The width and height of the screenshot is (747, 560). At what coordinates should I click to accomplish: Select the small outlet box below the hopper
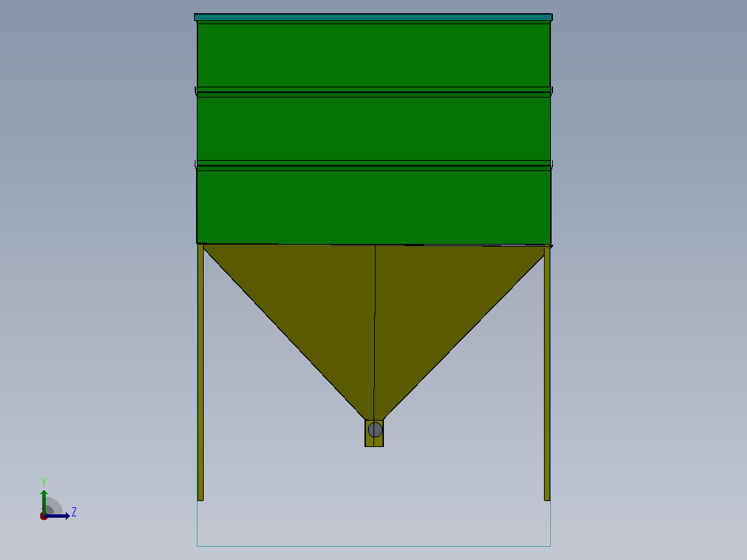(x=374, y=433)
